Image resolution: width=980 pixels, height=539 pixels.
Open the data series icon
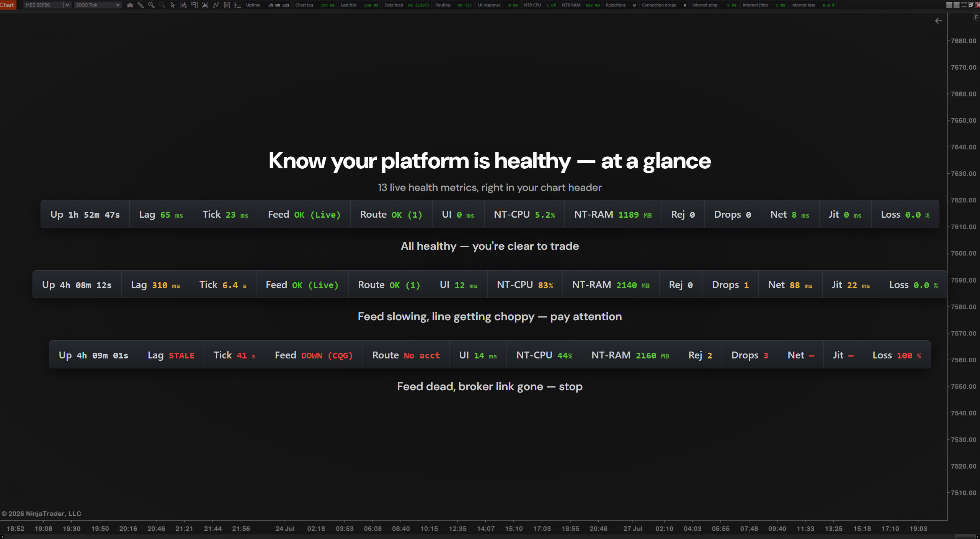tap(205, 5)
